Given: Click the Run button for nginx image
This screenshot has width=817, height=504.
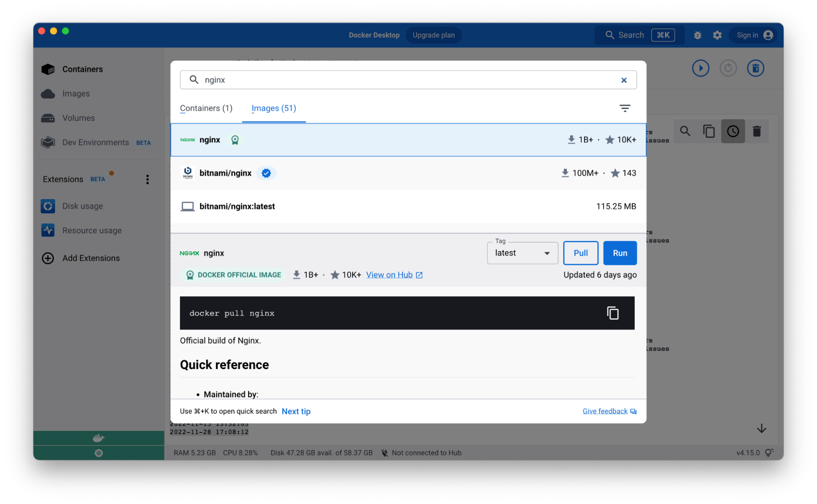Looking at the screenshot, I should [620, 253].
